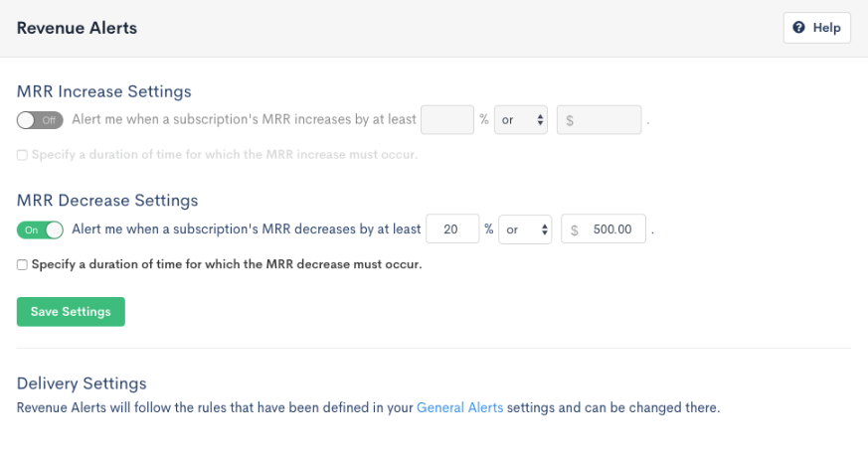Turn on the MRR increase alert toggle
The width and height of the screenshot is (868, 454).
[x=40, y=120]
